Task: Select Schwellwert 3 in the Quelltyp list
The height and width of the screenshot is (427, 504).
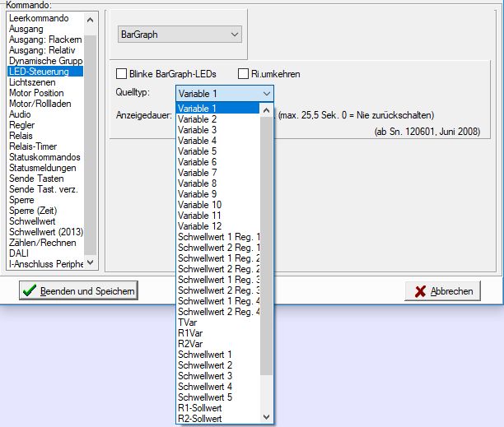Action: [x=205, y=375]
